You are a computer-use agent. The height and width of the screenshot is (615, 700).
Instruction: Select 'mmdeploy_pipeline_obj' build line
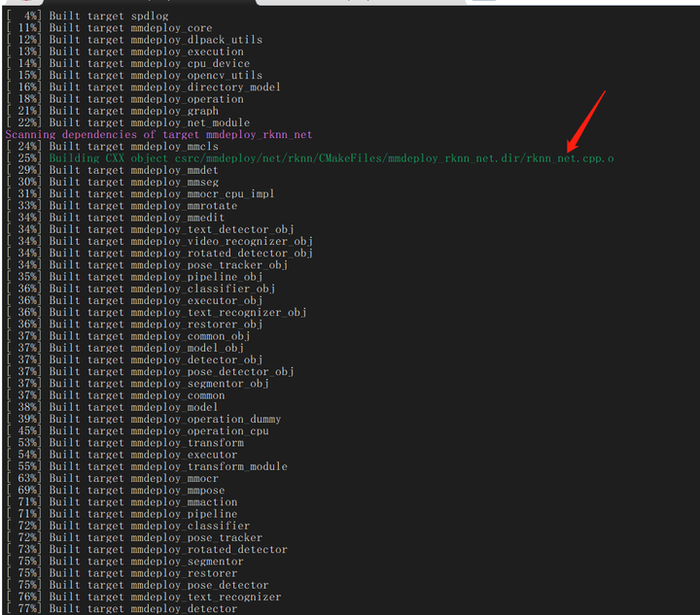(x=135, y=277)
